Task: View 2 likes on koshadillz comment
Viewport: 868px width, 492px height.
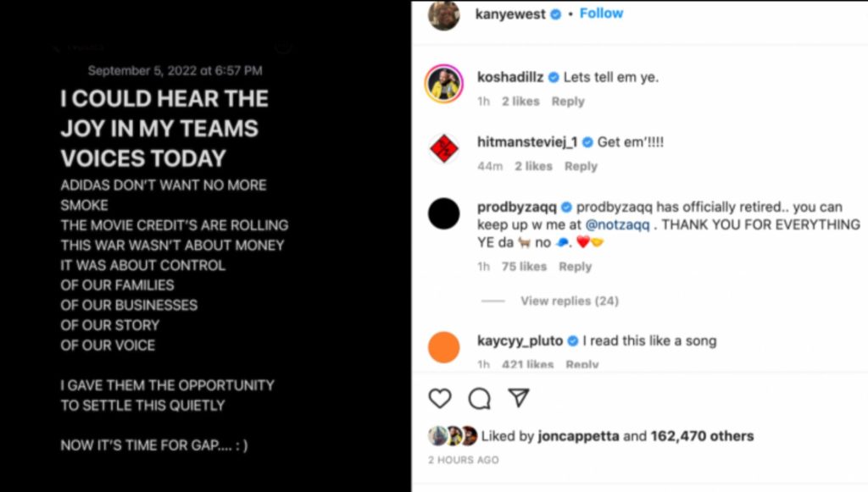Action: [x=520, y=102]
